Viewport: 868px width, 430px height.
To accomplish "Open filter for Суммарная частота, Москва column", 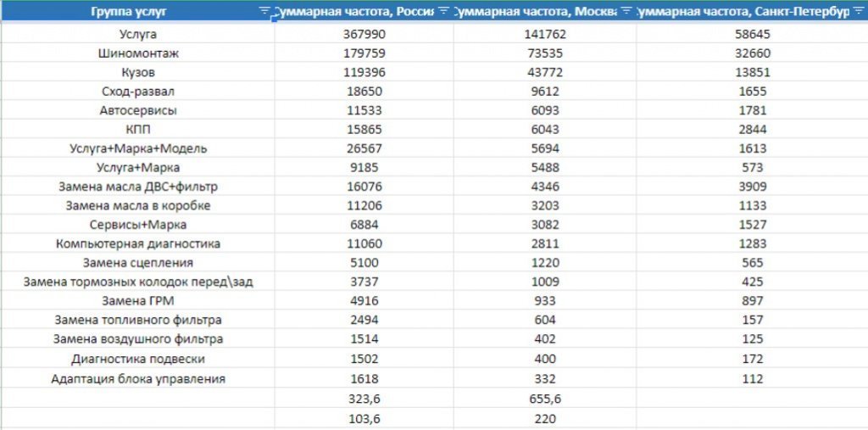I will (626, 12).
